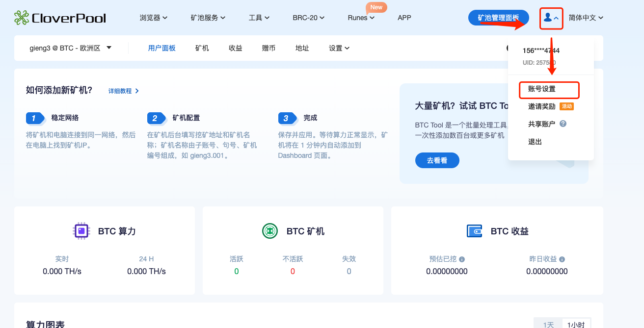Switch to the 赠币 tab
Viewport: 644px width, 328px height.
pyautogui.click(x=269, y=48)
